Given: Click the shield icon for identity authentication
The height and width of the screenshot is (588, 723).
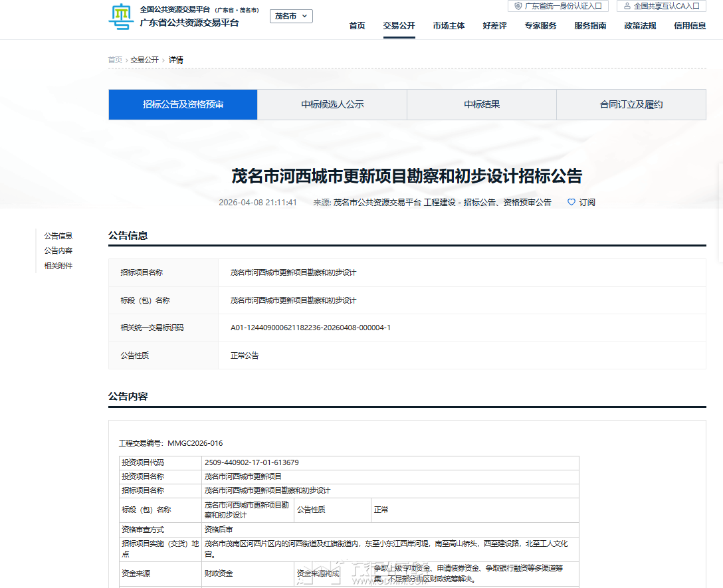Looking at the screenshot, I should 518,6.
